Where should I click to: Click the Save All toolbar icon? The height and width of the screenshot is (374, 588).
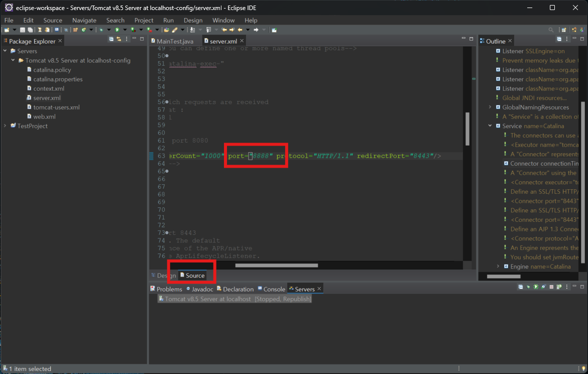click(x=30, y=30)
